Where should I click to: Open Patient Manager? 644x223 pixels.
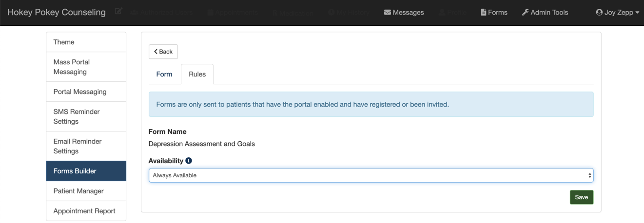click(86, 191)
